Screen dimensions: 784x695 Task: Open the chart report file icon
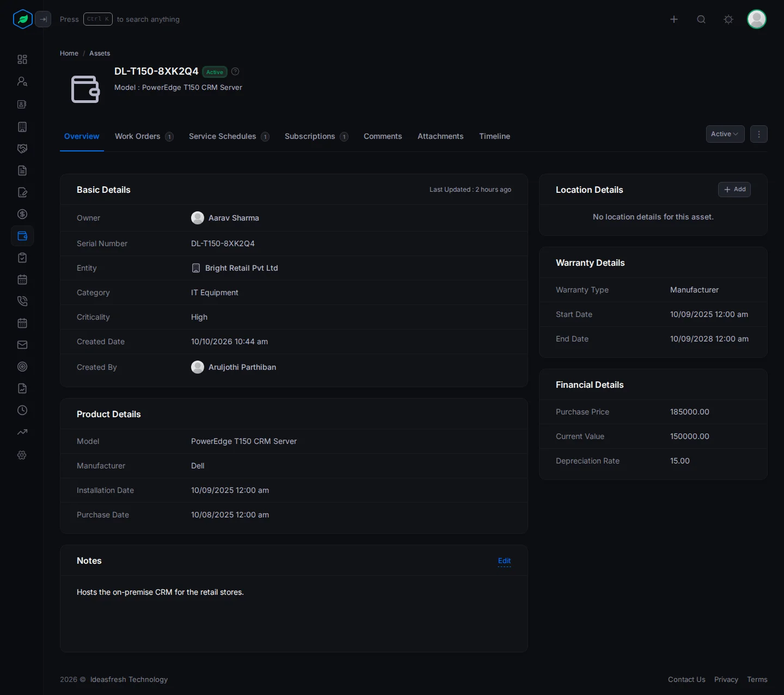tap(22, 388)
